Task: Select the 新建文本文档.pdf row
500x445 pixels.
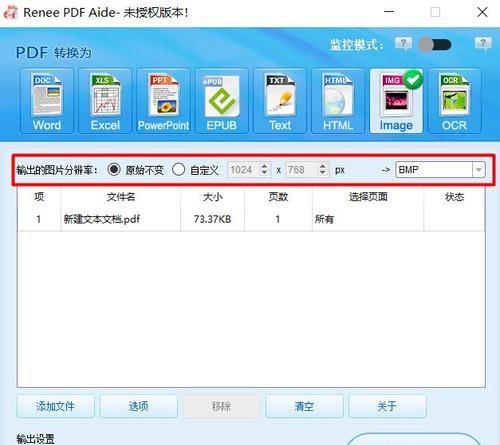Action: point(251,219)
